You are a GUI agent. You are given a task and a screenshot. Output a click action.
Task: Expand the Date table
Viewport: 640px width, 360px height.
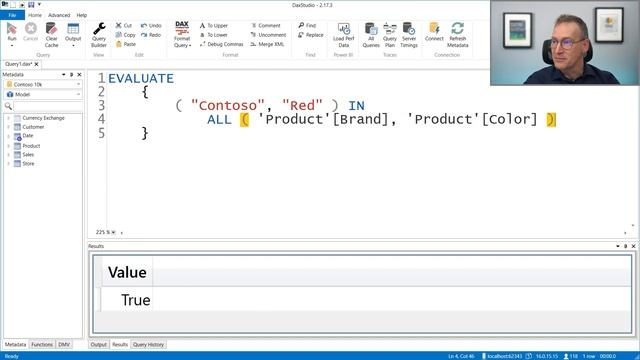(8, 136)
